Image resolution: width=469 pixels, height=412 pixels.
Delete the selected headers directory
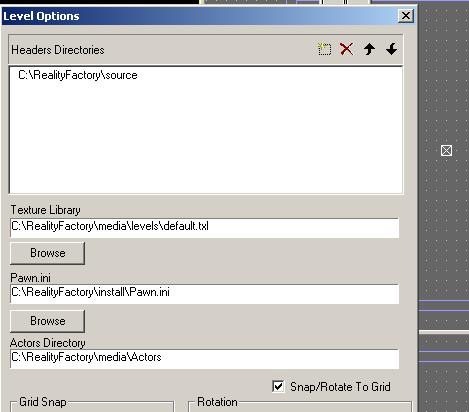click(346, 49)
